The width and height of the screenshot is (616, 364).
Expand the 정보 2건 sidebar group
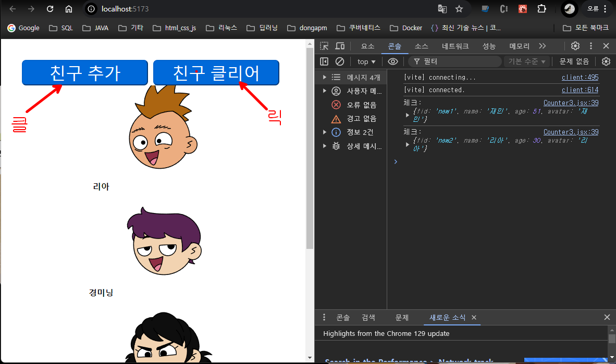coord(325,132)
